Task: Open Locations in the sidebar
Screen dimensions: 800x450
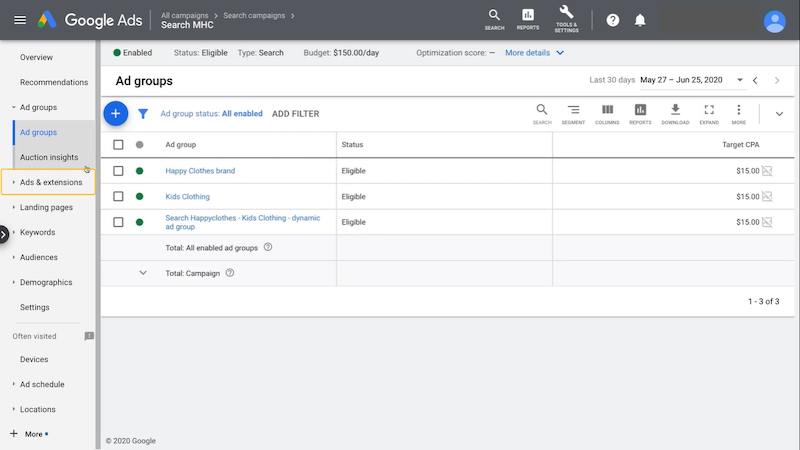Action: (38, 409)
